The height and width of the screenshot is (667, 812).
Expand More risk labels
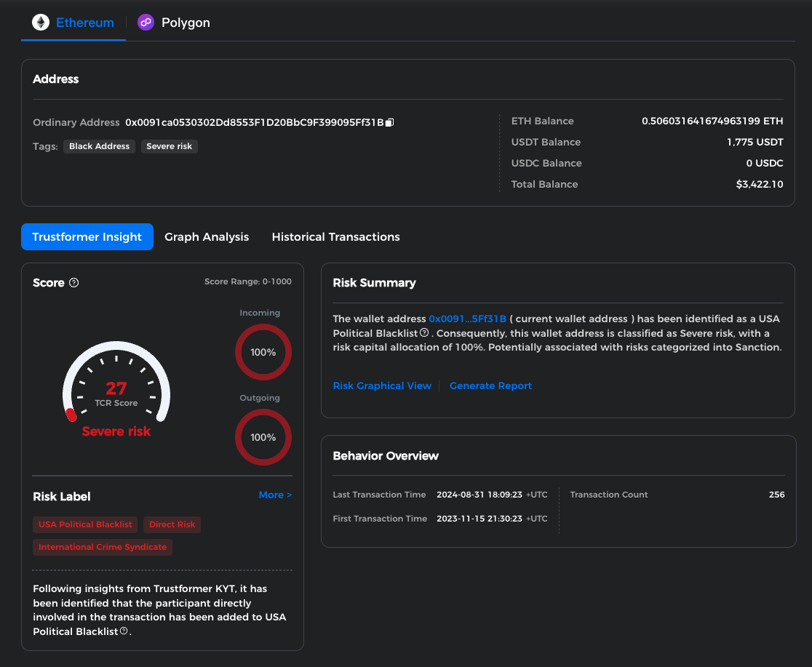275,495
